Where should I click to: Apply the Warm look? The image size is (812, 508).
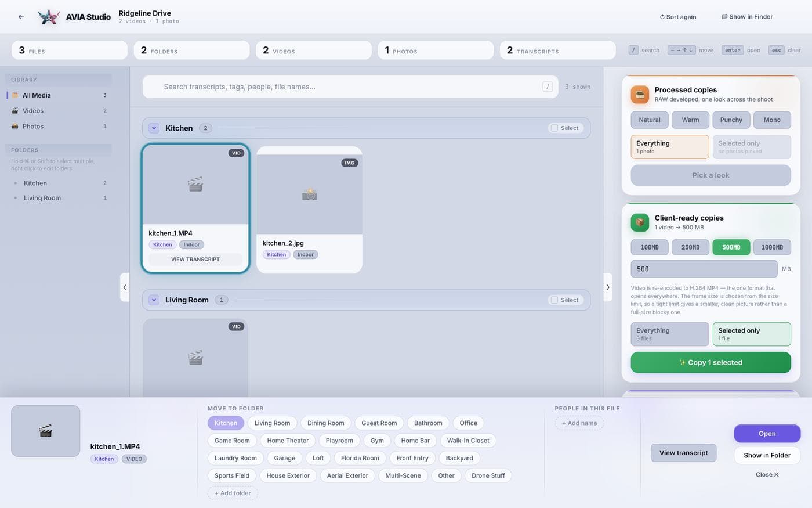pos(690,120)
